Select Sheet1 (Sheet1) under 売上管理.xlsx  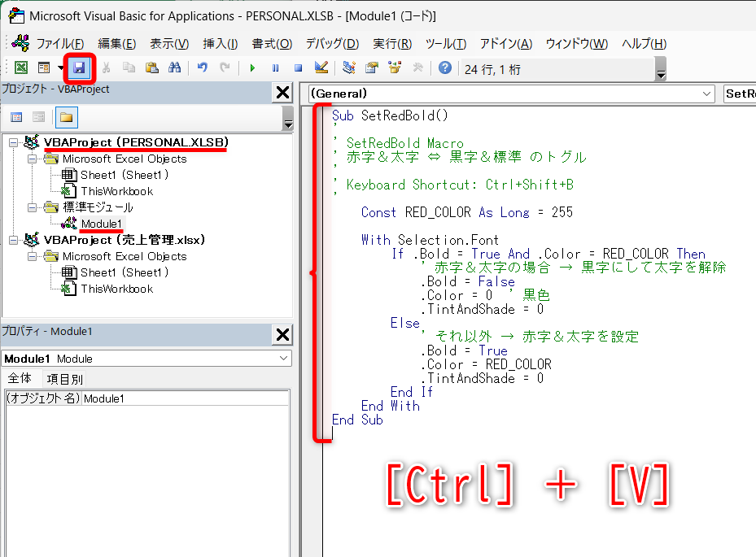click(x=125, y=272)
